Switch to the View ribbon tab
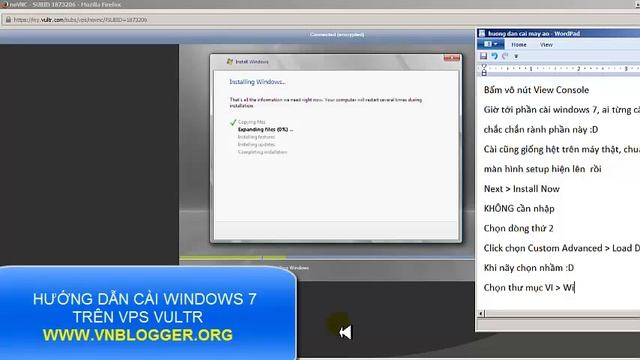The image size is (640, 360). tap(546, 44)
